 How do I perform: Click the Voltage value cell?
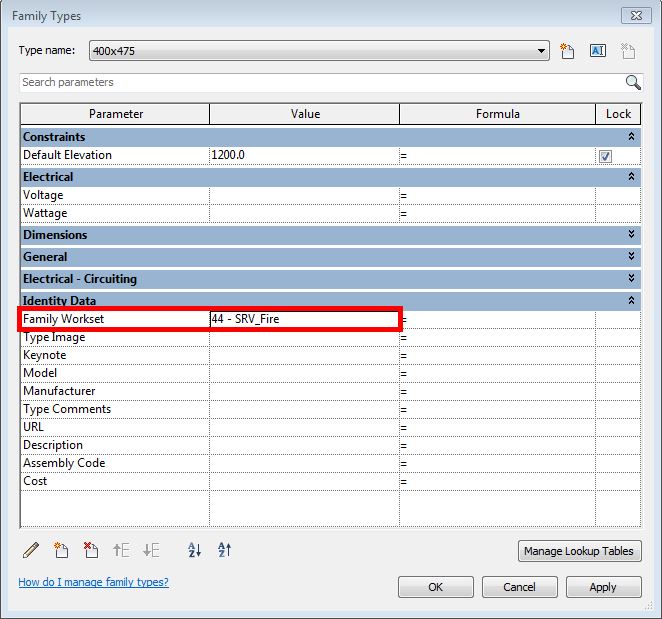[304, 195]
